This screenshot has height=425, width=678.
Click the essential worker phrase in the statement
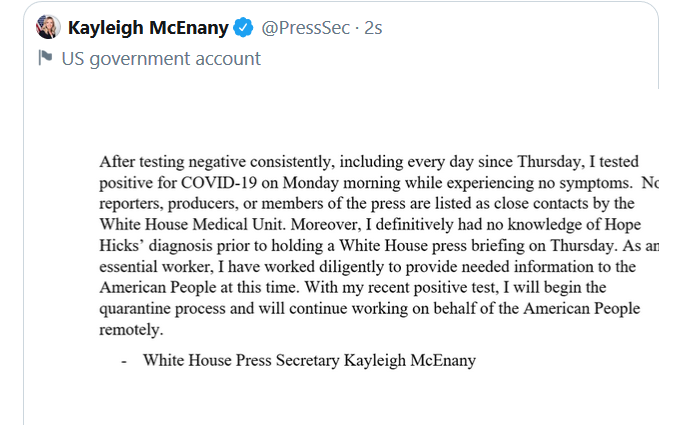tap(156, 267)
